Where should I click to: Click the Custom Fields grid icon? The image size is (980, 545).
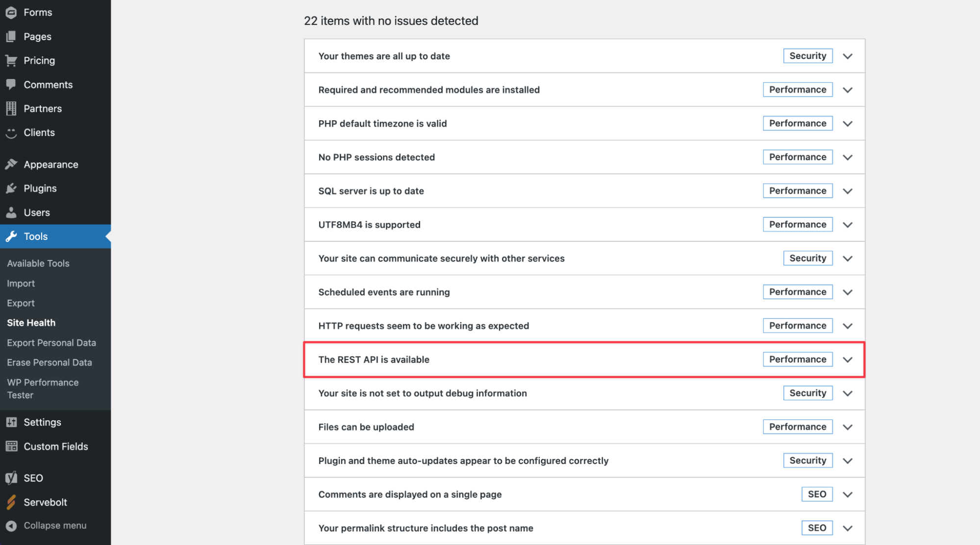pos(11,446)
